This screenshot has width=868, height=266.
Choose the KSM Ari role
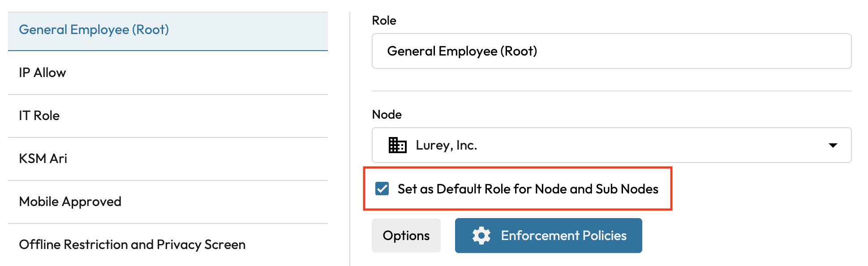pyautogui.click(x=43, y=159)
